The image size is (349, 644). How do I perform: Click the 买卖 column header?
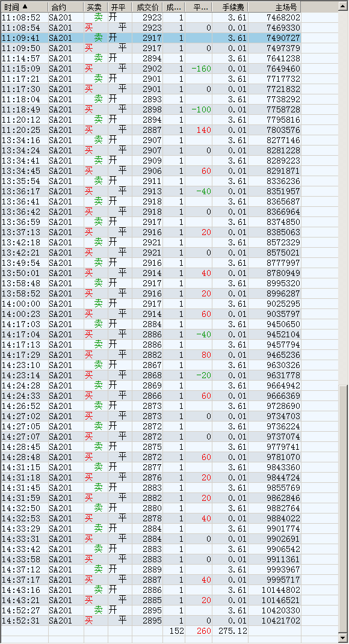[x=95, y=7]
